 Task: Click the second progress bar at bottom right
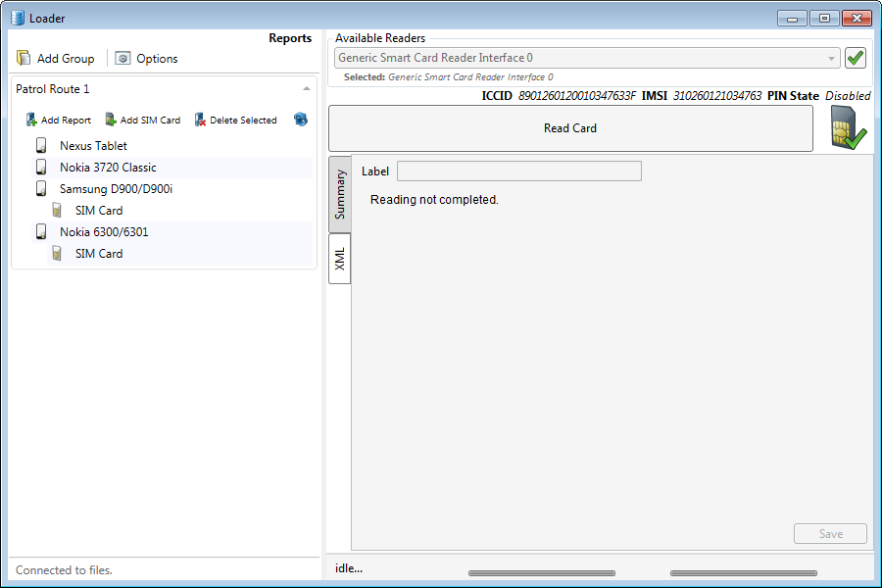point(744,572)
